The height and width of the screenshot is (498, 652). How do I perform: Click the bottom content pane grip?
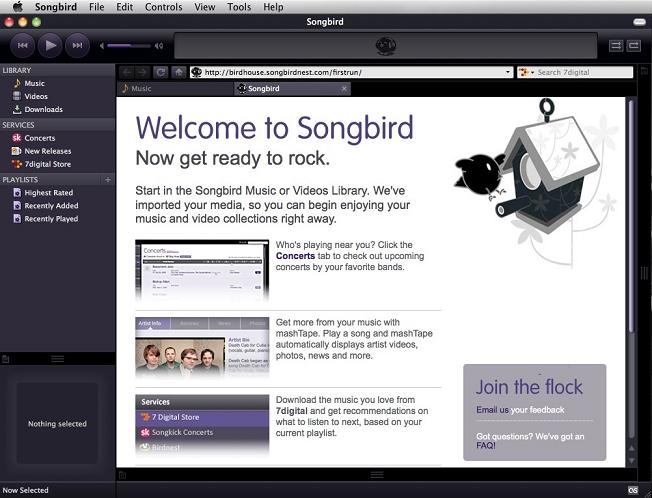pos(377,475)
